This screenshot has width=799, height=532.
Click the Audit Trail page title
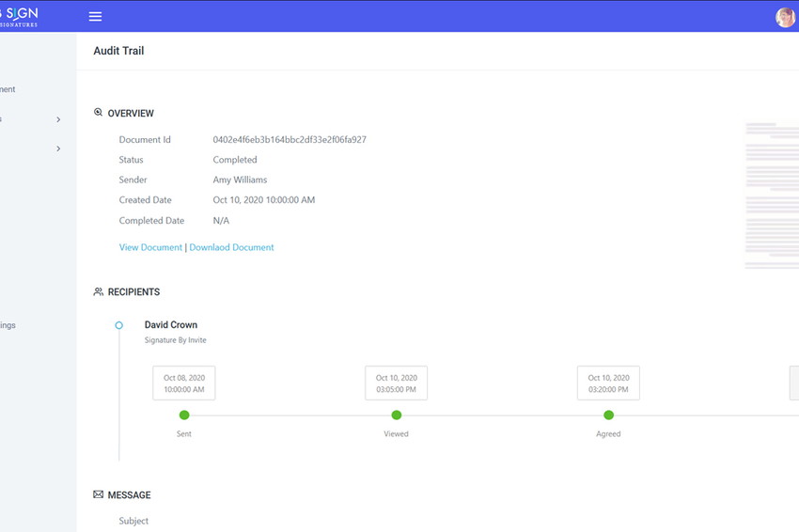click(118, 51)
